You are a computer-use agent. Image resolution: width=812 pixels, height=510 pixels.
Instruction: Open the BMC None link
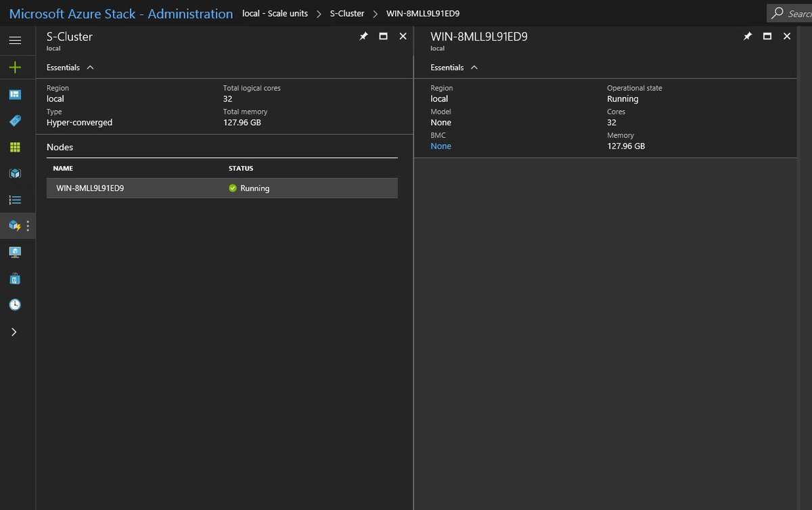(441, 146)
